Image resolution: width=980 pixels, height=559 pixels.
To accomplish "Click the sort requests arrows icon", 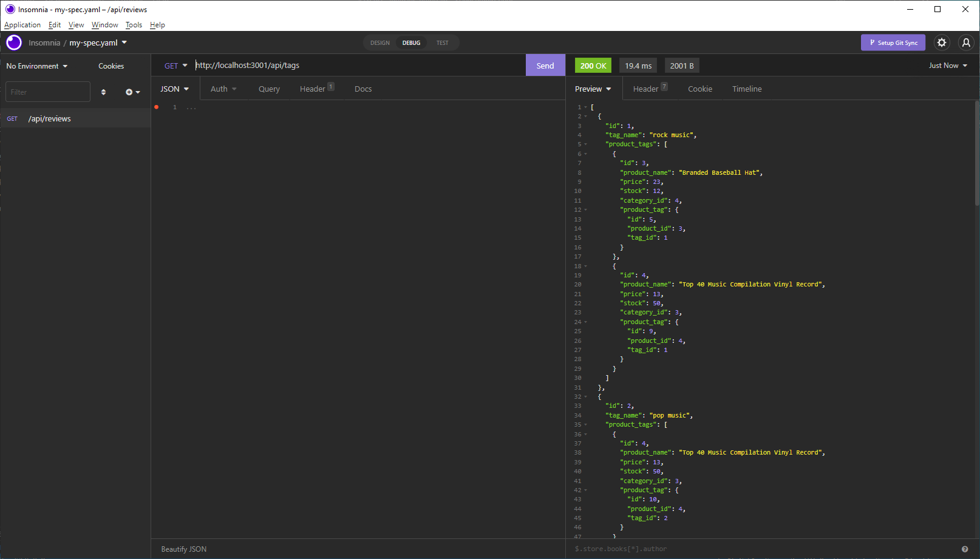I will coord(103,92).
